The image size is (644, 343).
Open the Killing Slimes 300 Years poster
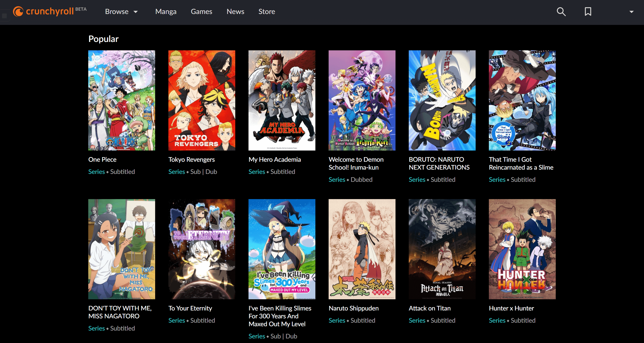[x=282, y=249]
